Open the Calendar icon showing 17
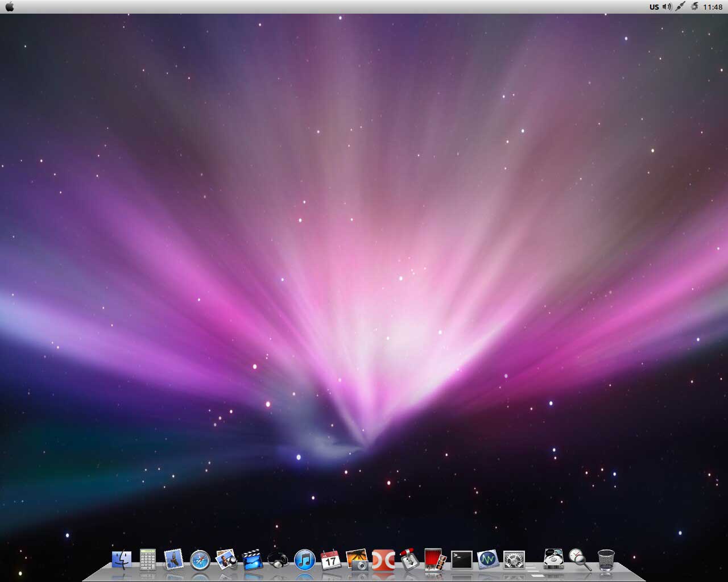The height and width of the screenshot is (582, 728). click(x=330, y=560)
